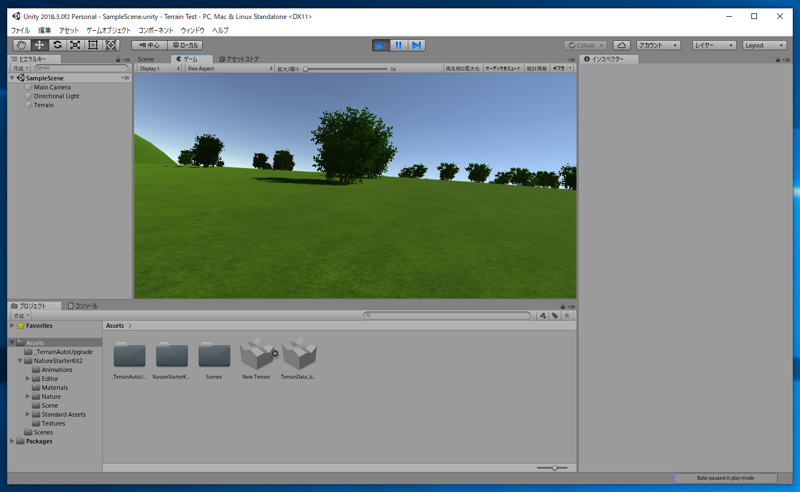800x492 pixels.
Task: Expand the Packages group
Action: (x=12, y=441)
